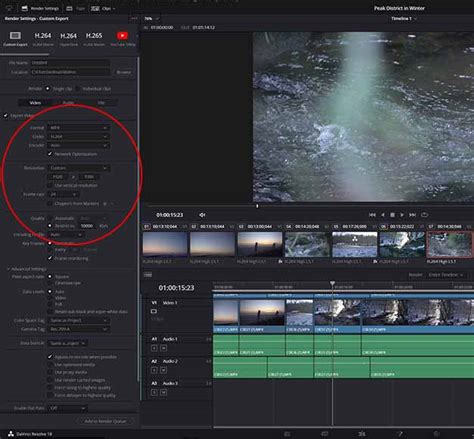The width and height of the screenshot is (474, 439).
Task: Solo the Audio 1 track
Action: [154, 348]
